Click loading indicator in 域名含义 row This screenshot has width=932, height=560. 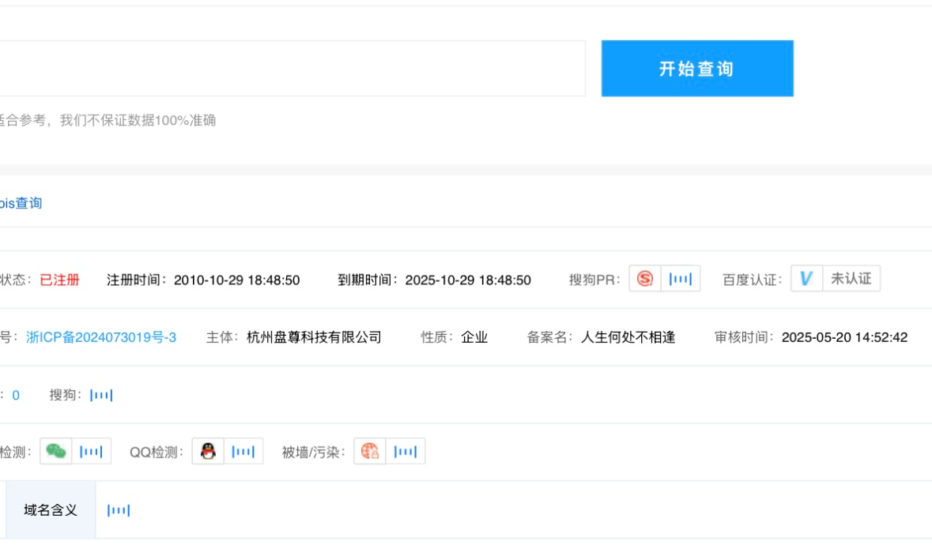(119, 510)
